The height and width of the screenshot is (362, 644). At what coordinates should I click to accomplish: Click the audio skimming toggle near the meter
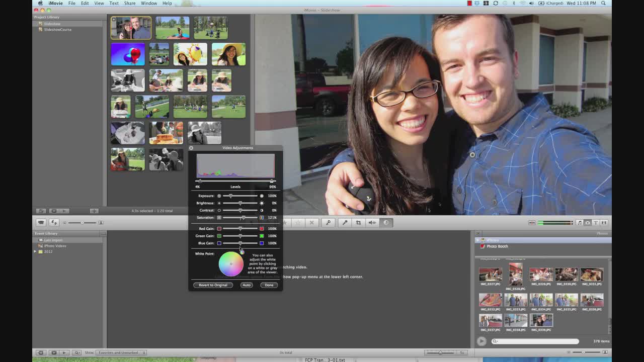click(532, 223)
